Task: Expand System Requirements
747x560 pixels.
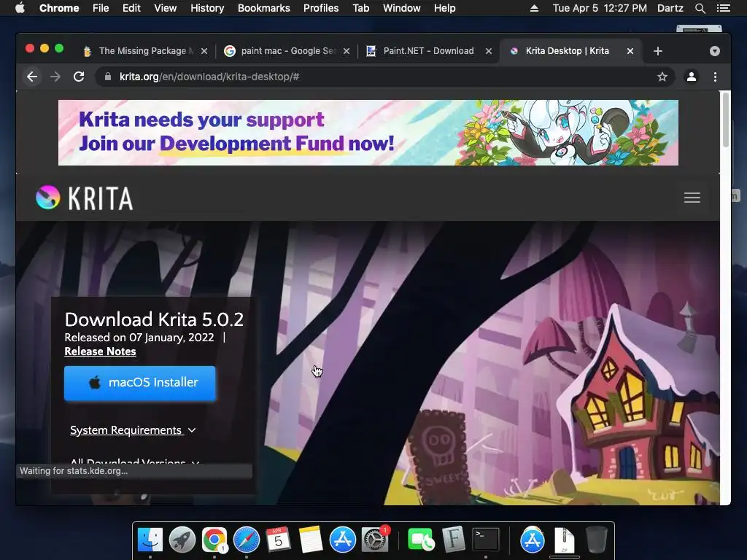Action: click(x=133, y=430)
